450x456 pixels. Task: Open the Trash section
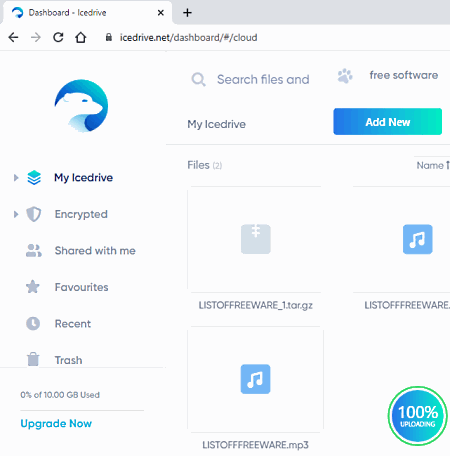click(x=68, y=360)
